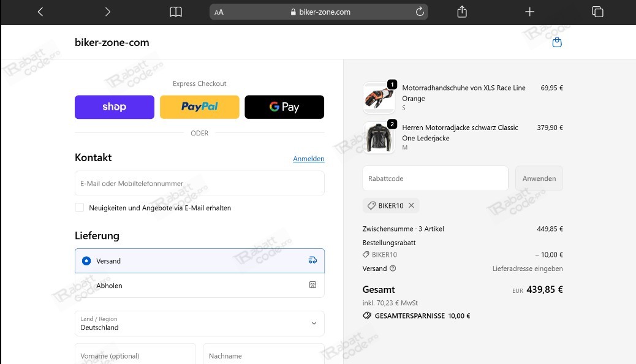Viewport: 636px width, 364px height.
Task: Enable newsletter offers via E-Mail checkbox
Action: pyautogui.click(x=80, y=208)
